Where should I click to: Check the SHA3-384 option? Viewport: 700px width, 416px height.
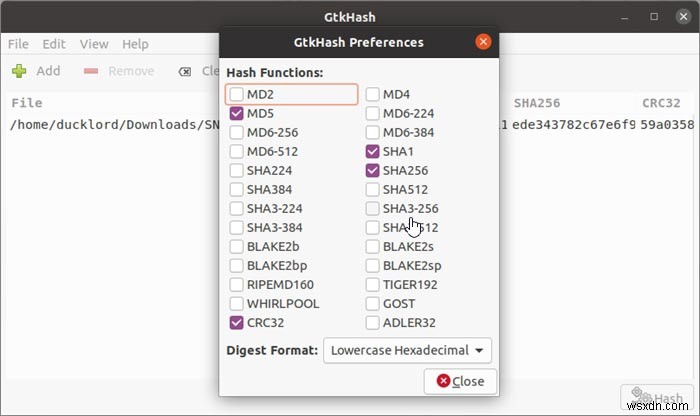[236, 228]
